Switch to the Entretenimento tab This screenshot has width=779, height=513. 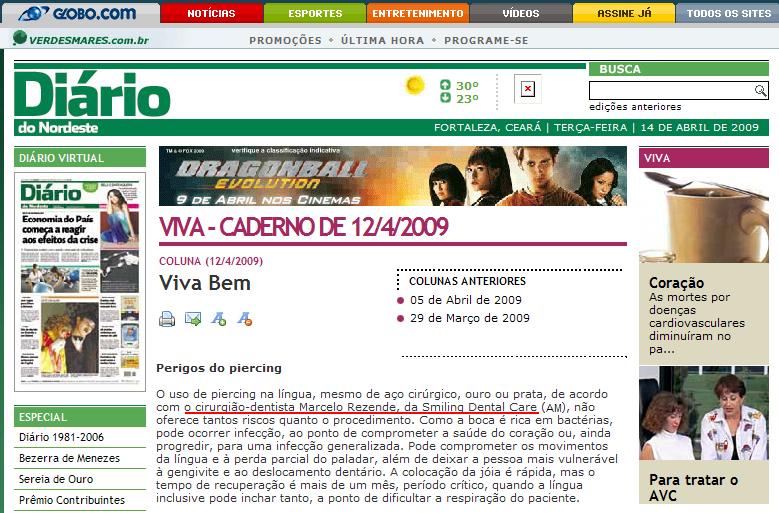(417, 14)
